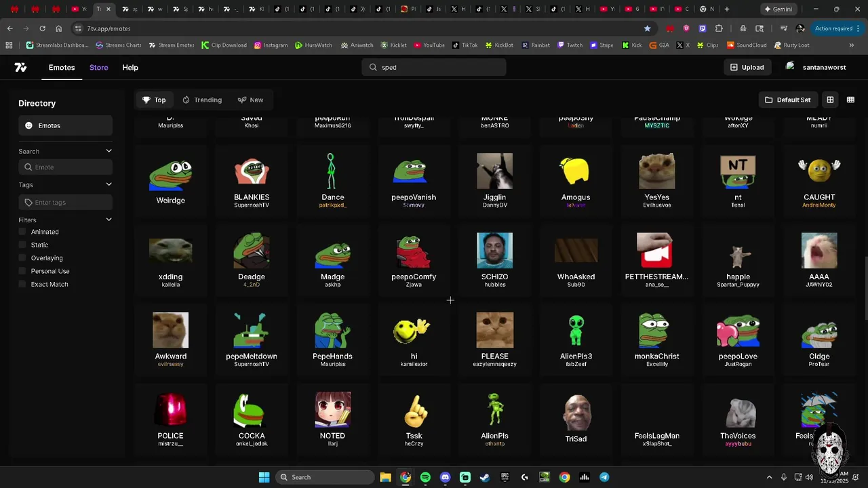This screenshot has height=488, width=868.
Task: Open the TriSad emote
Action: click(x=576, y=420)
